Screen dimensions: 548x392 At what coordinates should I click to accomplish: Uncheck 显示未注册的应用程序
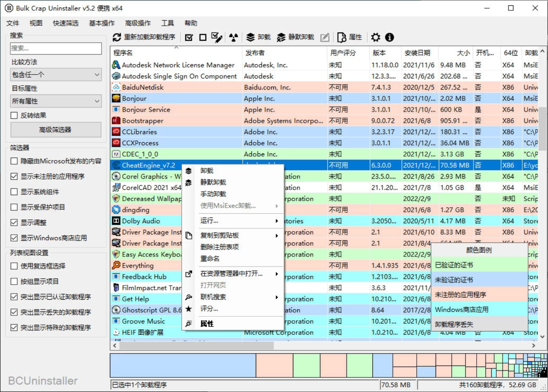[14, 176]
